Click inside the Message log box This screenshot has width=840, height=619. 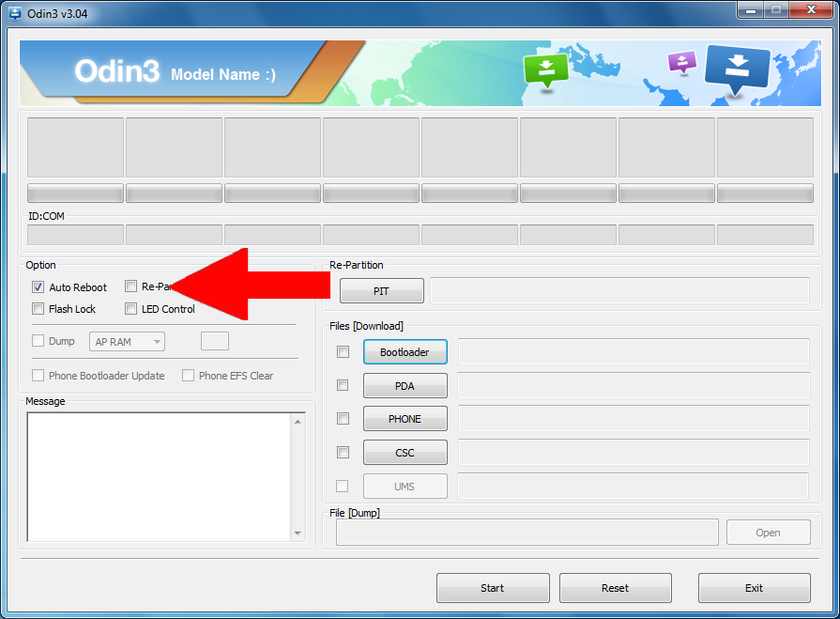click(160, 477)
